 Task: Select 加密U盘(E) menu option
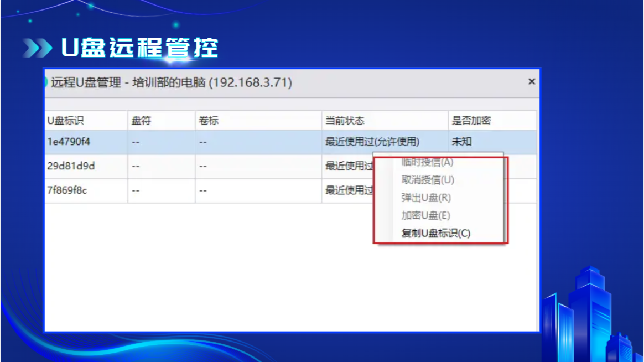pyautogui.click(x=425, y=215)
